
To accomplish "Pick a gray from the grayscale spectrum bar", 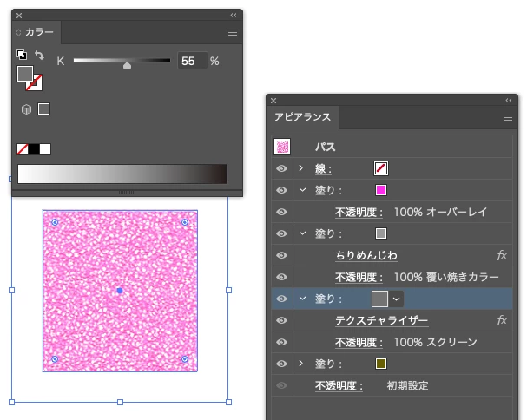I will (x=122, y=174).
